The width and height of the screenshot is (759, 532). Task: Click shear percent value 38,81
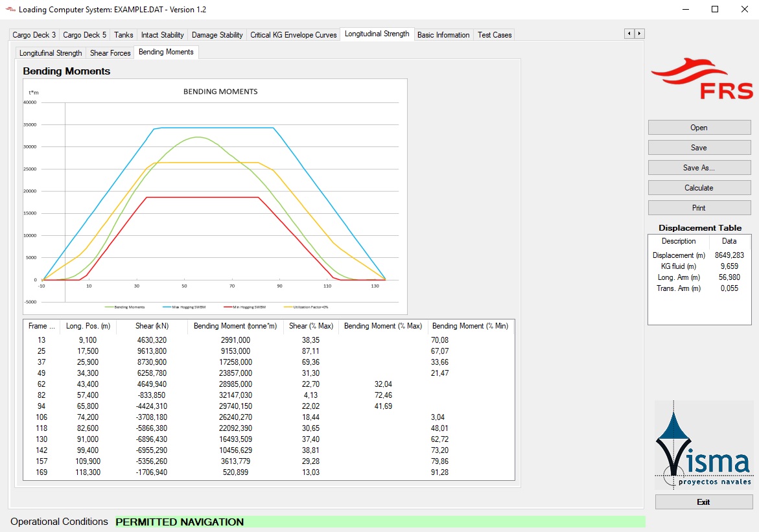310,450
